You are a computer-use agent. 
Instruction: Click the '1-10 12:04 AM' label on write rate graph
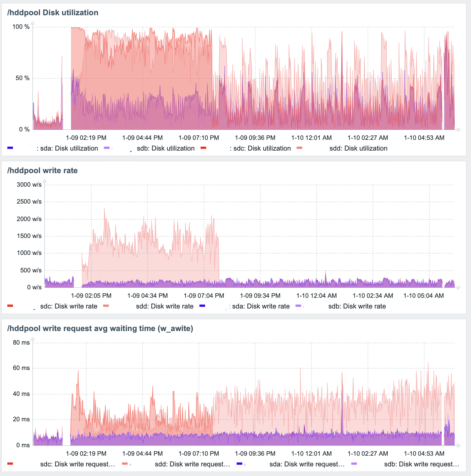(x=316, y=296)
